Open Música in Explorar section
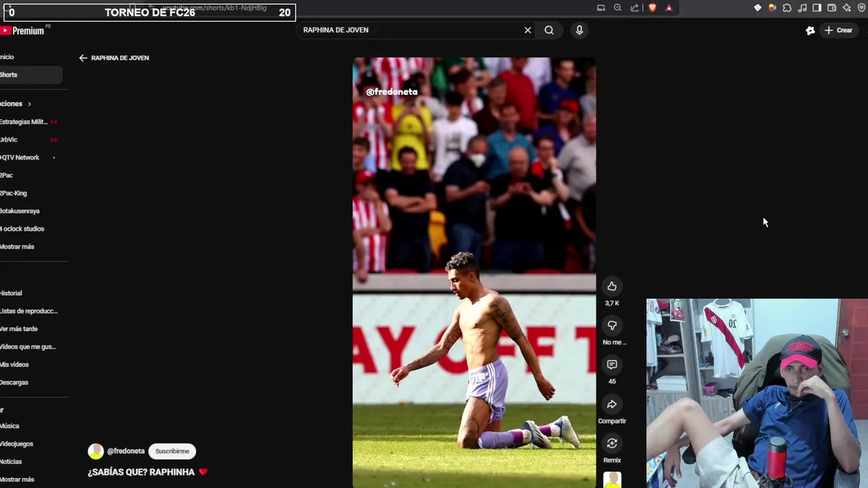The image size is (868, 488). pos(9,426)
